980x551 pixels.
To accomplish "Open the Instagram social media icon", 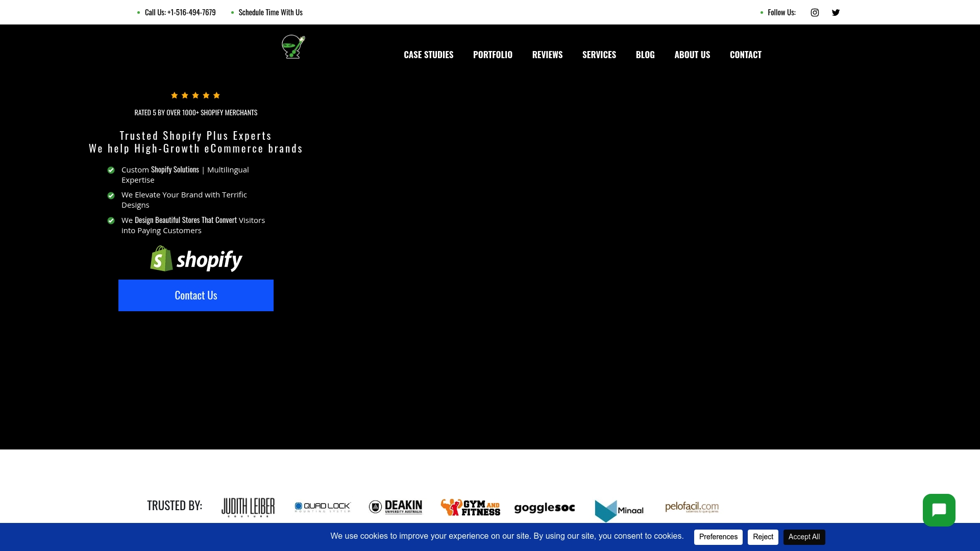I will 815,12.
